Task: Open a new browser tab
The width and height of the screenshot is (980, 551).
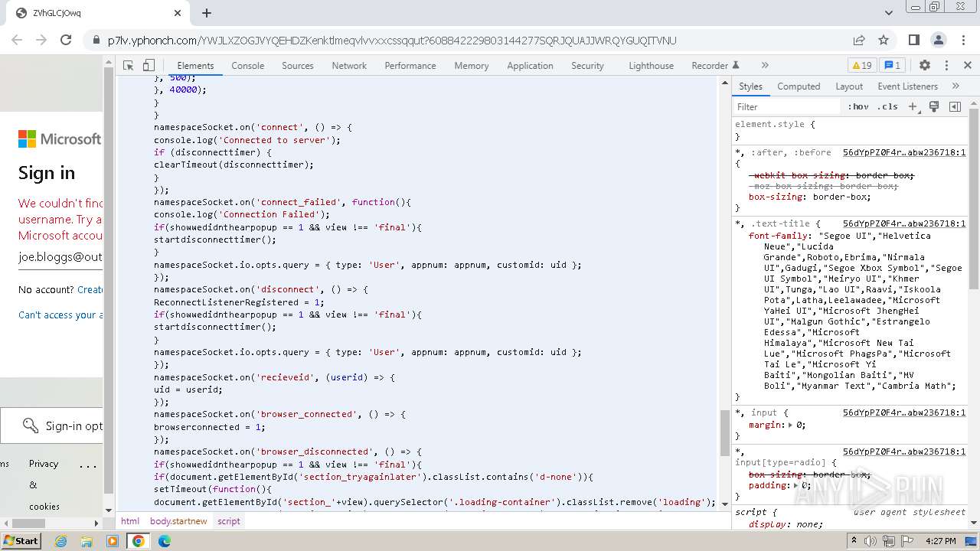Action: pyautogui.click(x=207, y=13)
